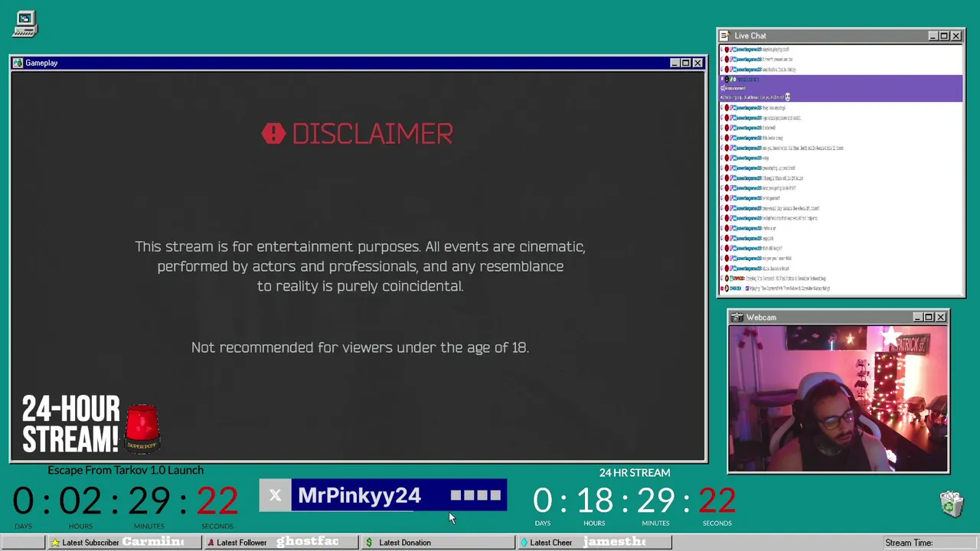
Task: Click the Webcam window title text
Action: [x=761, y=318]
